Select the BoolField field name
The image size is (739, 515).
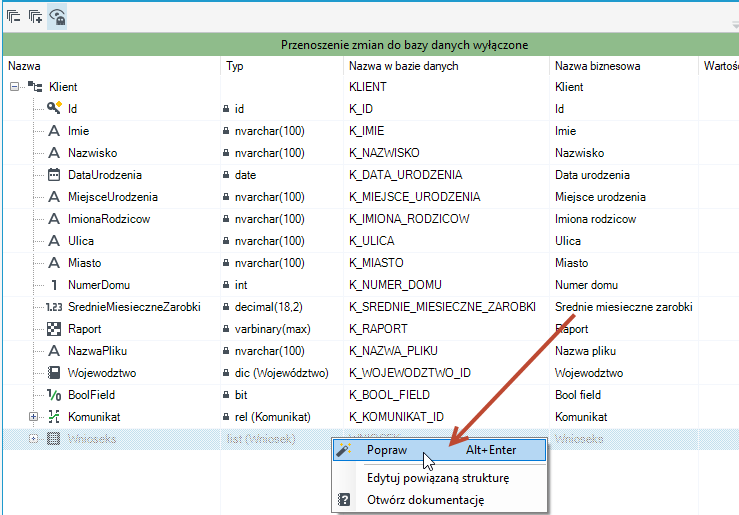tap(91, 395)
